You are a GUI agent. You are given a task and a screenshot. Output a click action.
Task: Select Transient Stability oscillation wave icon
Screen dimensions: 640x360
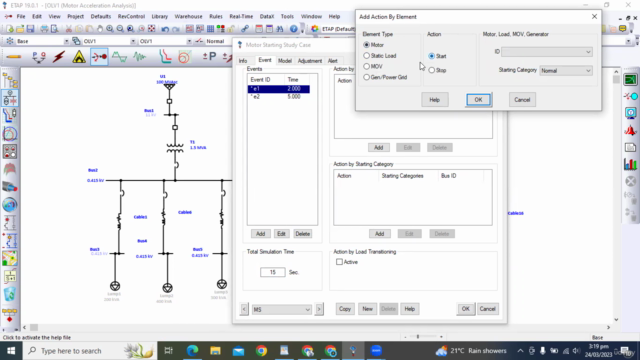coord(140,57)
